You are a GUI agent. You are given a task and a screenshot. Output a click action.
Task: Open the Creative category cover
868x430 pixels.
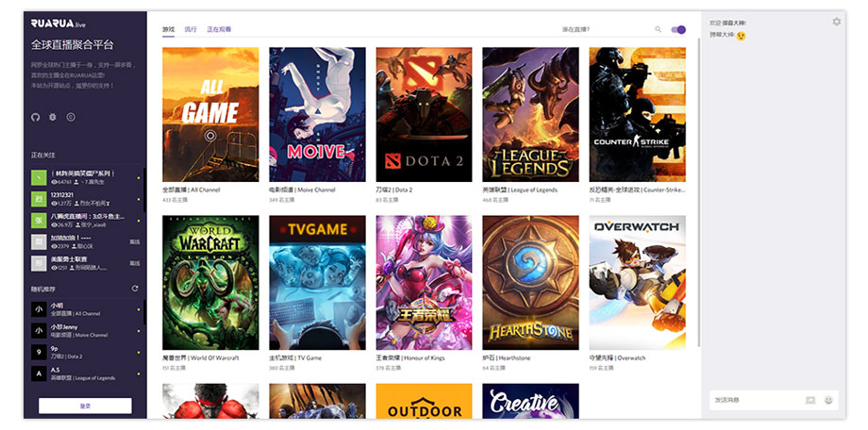tap(530, 401)
